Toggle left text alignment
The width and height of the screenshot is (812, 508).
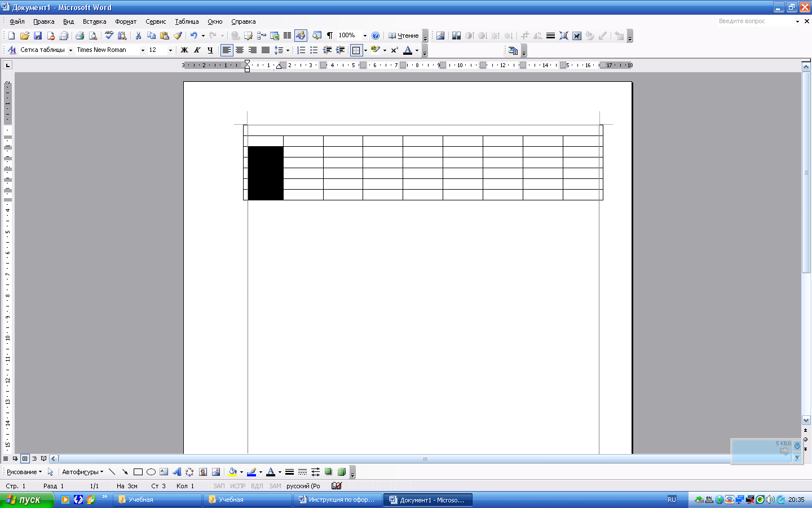coord(226,50)
